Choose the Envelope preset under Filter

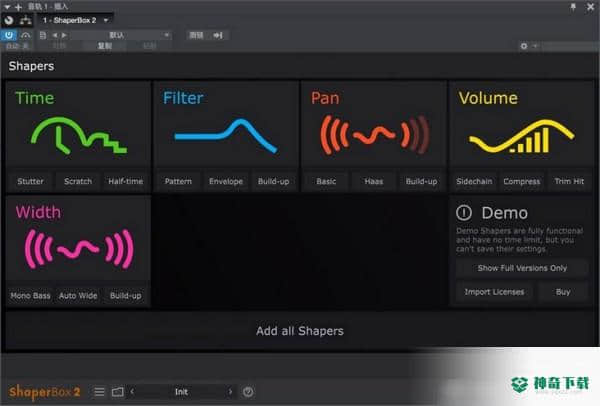click(226, 181)
